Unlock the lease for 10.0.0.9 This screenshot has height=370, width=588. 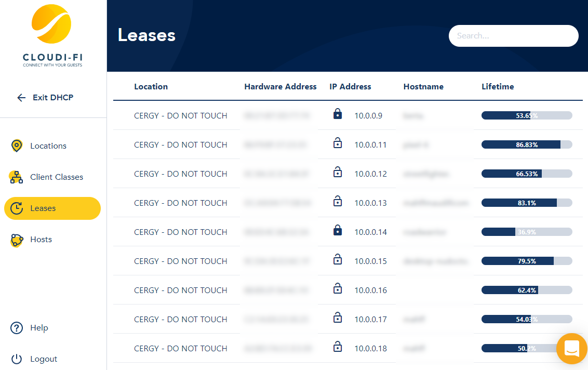(338, 113)
